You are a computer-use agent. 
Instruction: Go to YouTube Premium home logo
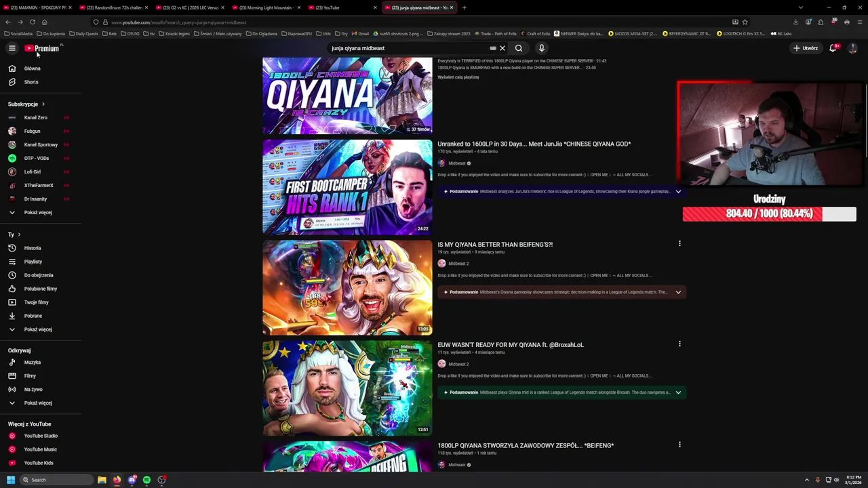coord(43,48)
